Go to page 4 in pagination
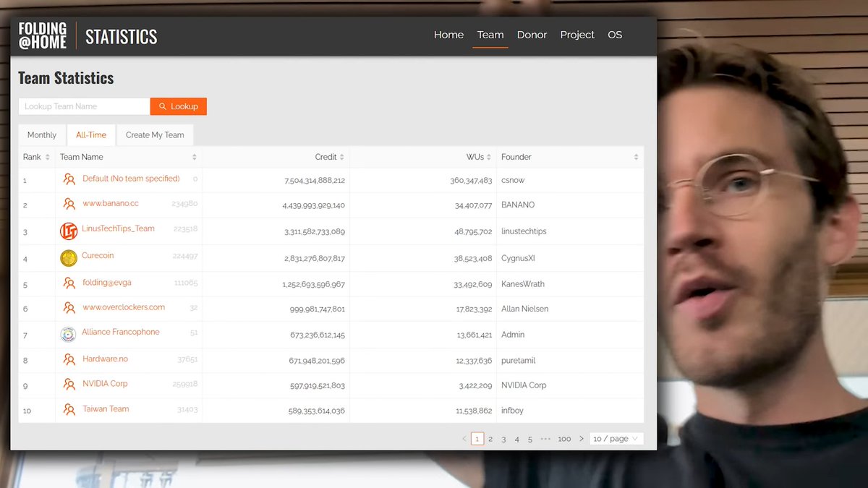 (x=516, y=439)
